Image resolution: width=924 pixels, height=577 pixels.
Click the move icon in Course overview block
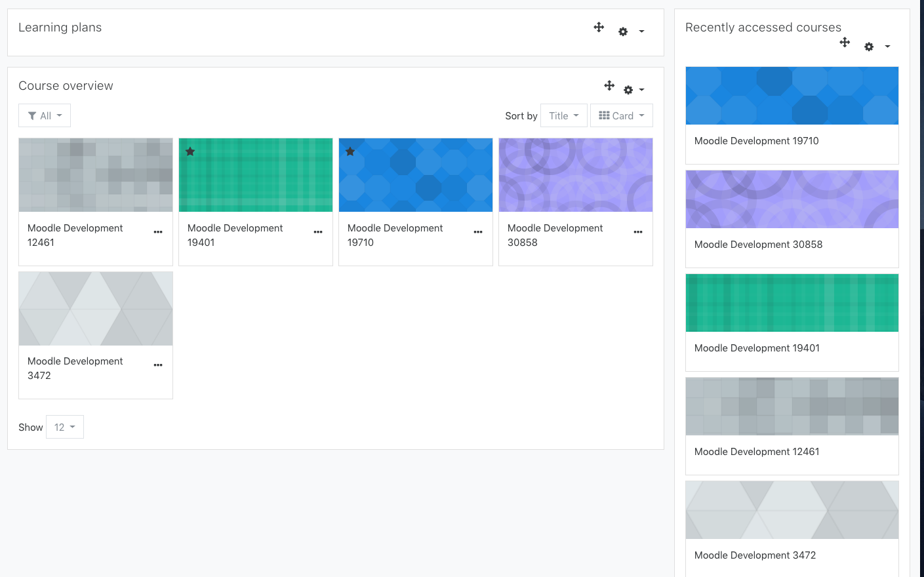pyautogui.click(x=609, y=85)
